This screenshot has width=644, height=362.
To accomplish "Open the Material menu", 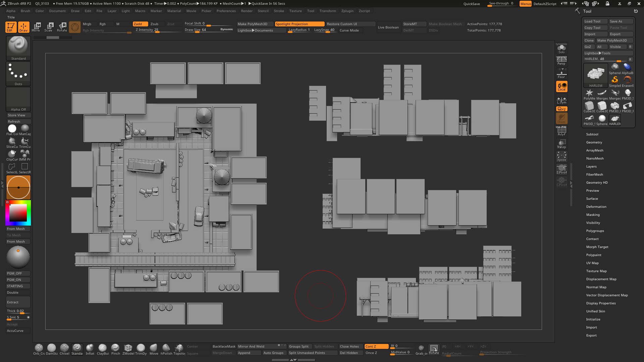I will click(x=174, y=11).
